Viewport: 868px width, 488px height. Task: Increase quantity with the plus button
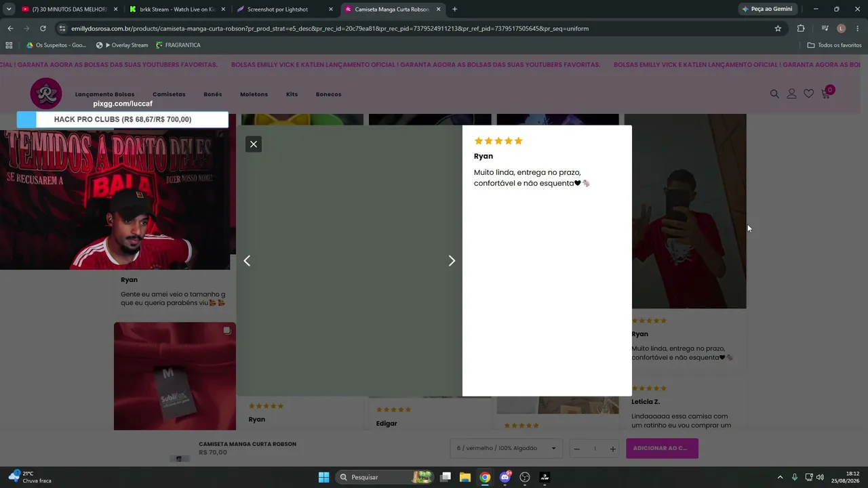pos(612,449)
